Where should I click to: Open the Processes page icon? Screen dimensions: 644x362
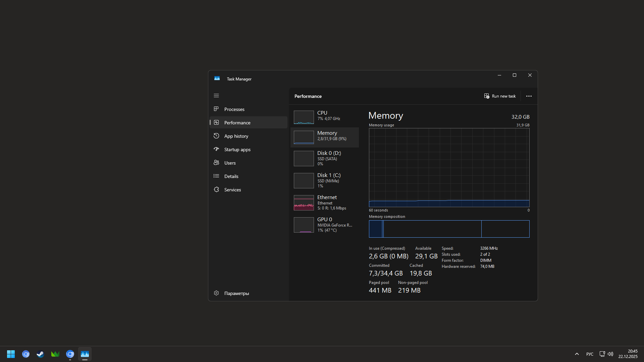point(216,109)
